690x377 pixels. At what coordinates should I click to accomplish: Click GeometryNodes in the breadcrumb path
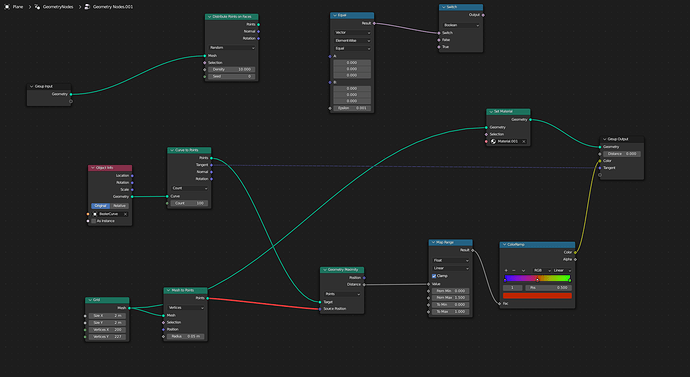pyautogui.click(x=58, y=7)
